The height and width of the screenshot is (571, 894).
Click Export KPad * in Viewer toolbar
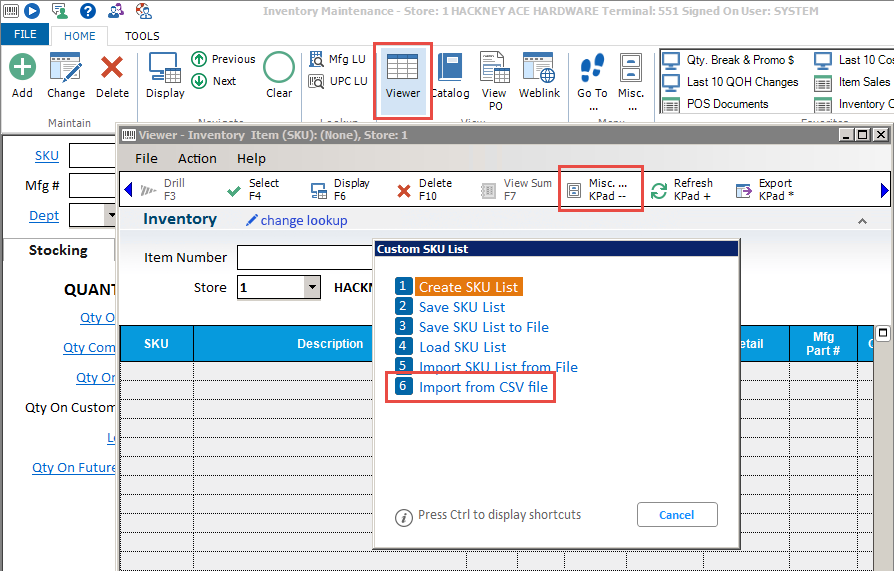(765, 189)
